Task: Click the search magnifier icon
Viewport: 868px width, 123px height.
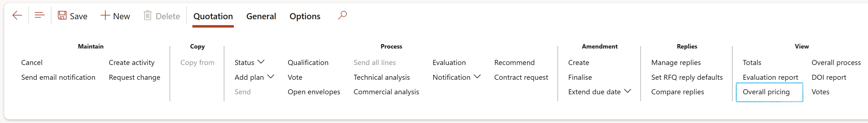Action: (342, 16)
